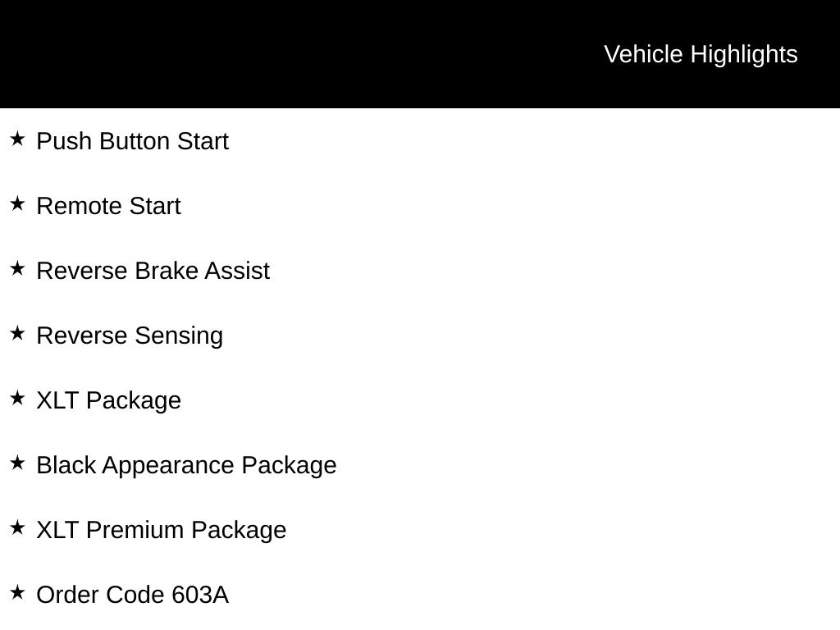Screen dimensions: 840x630
Task: Click the XLT Premium Package text
Action: (x=161, y=530)
